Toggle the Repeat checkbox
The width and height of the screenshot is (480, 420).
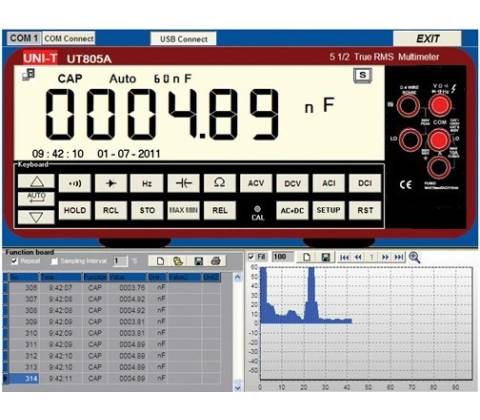click(x=14, y=261)
